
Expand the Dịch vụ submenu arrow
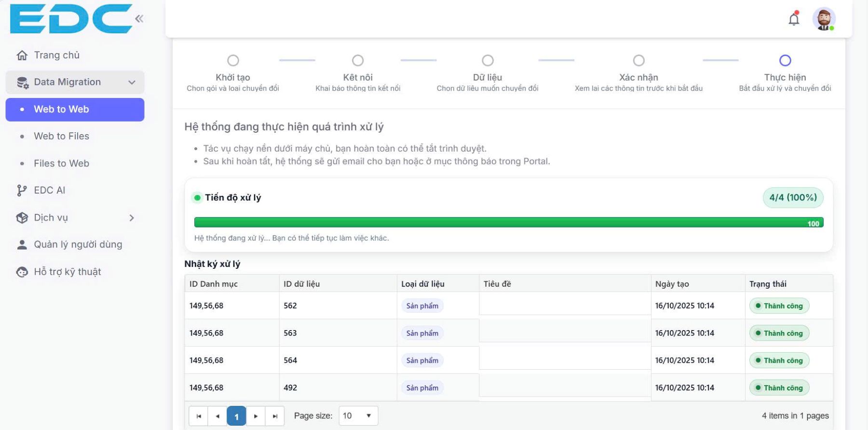pyautogui.click(x=132, y=218)
